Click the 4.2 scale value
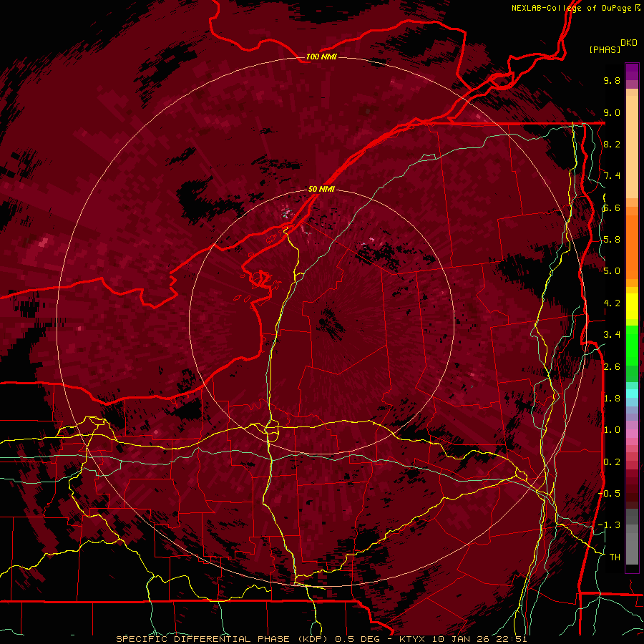The width and height of the screenshot is (644, 644). (x=612, y=303)
